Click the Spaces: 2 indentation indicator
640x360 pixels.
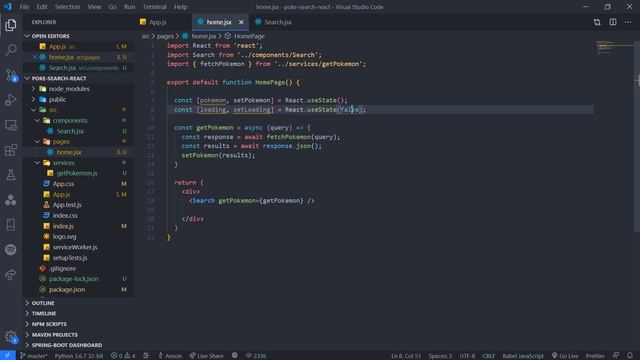pos(440,356)
